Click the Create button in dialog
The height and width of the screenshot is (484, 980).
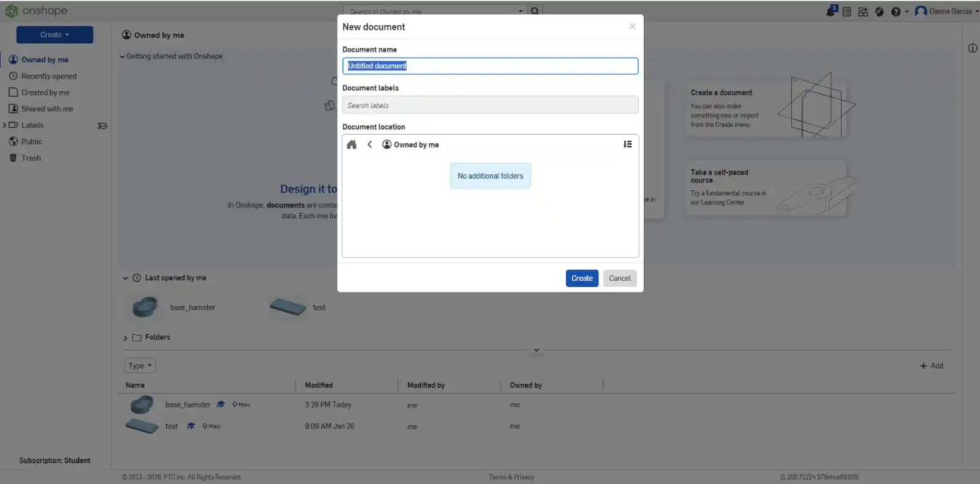(x=582, y=278)
